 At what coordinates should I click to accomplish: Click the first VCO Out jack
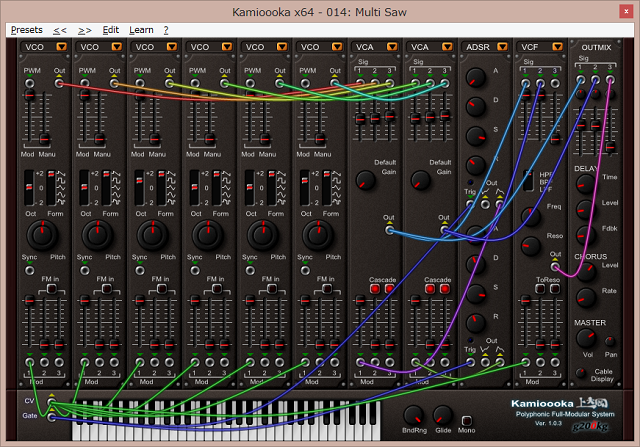click(x=58, y=83)
